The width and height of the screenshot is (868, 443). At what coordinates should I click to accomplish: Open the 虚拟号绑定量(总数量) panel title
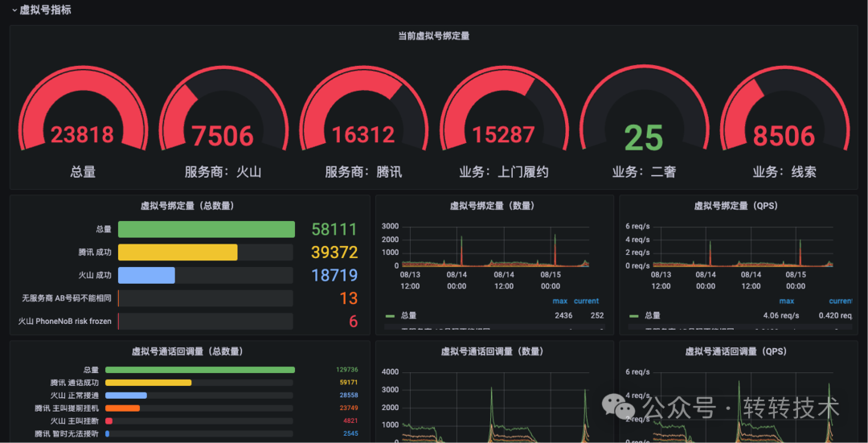tap(187, 206)
